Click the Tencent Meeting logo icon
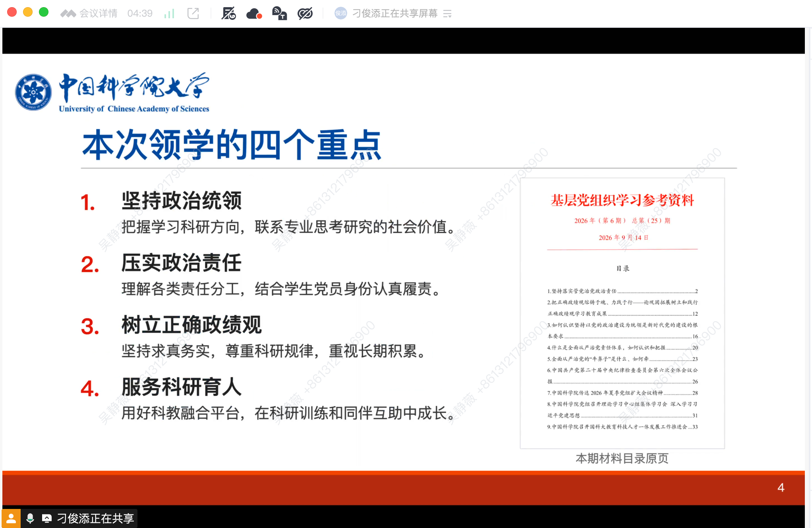Viewport: 812px width, 528px height. point(68,14)
